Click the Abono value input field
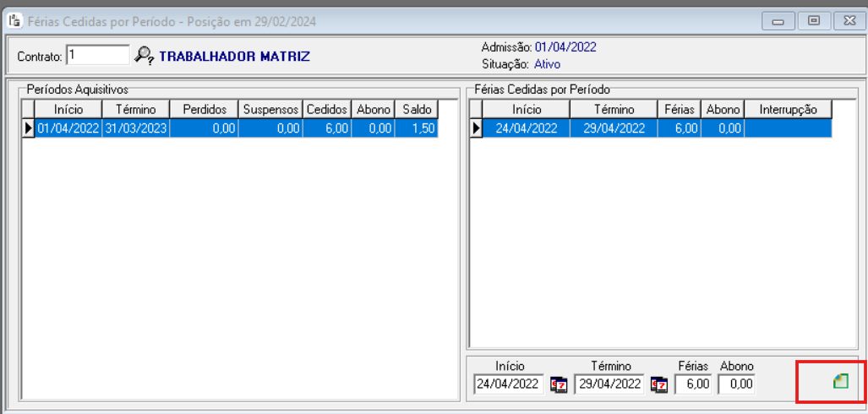The width and height of the screenshot is (868, 414). (x=735, y=384)
